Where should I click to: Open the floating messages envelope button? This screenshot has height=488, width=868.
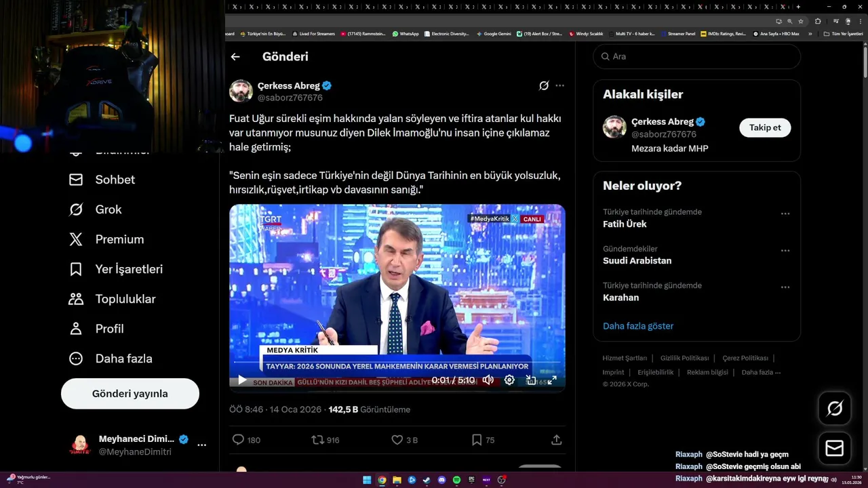pos(835,448)
